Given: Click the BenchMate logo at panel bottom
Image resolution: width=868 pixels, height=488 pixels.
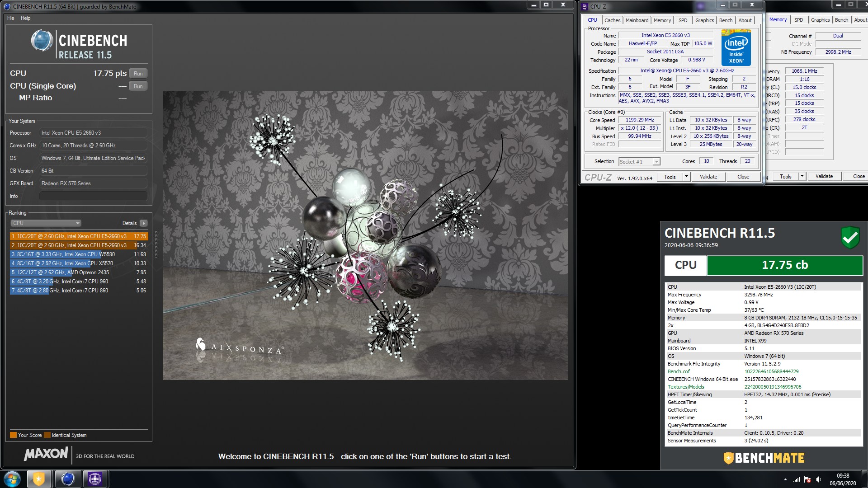Looking at the screenshot, I should 764,458.
